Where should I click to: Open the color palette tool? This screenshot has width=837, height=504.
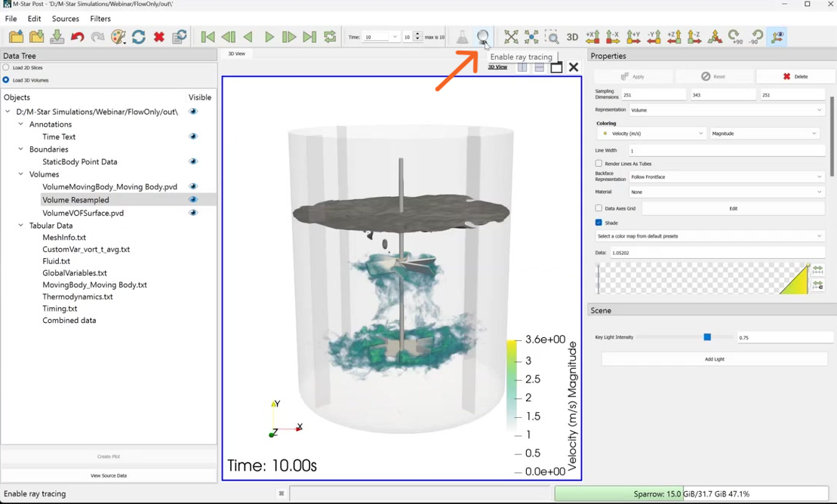pos(118,37)
